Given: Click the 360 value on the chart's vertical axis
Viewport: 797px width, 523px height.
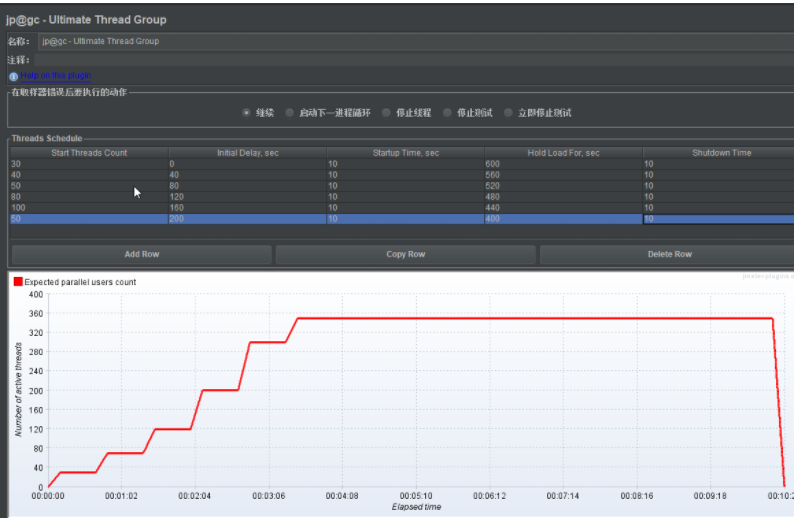Looking at the screenshot, I should (x=36, y=314).
